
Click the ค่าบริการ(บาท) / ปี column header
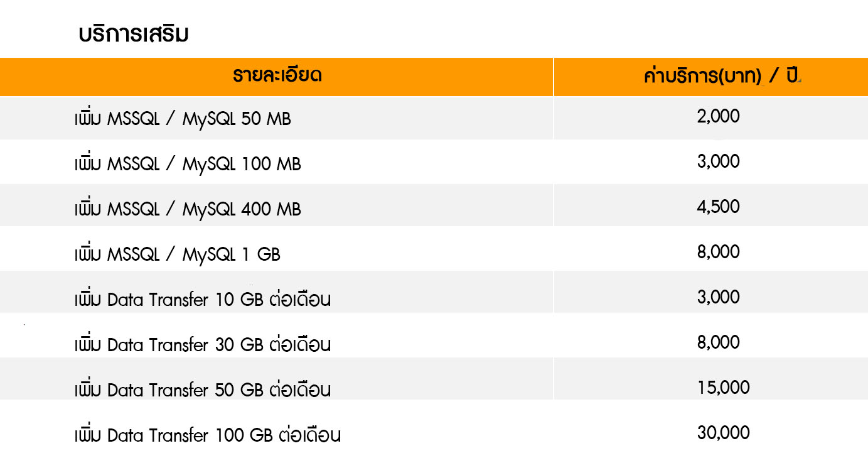(722, 77)
